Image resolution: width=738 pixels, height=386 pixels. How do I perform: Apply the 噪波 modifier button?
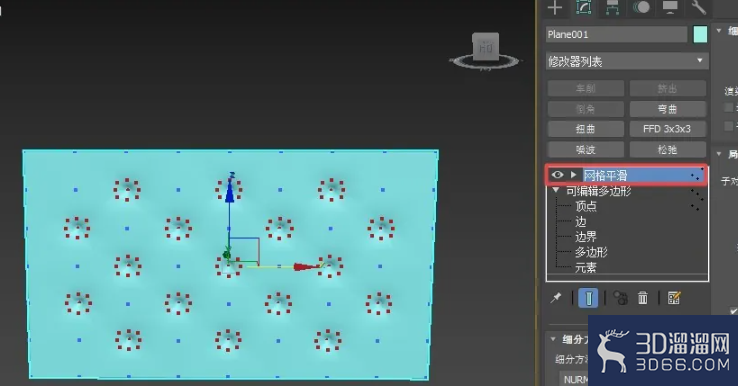coord(586,149)
